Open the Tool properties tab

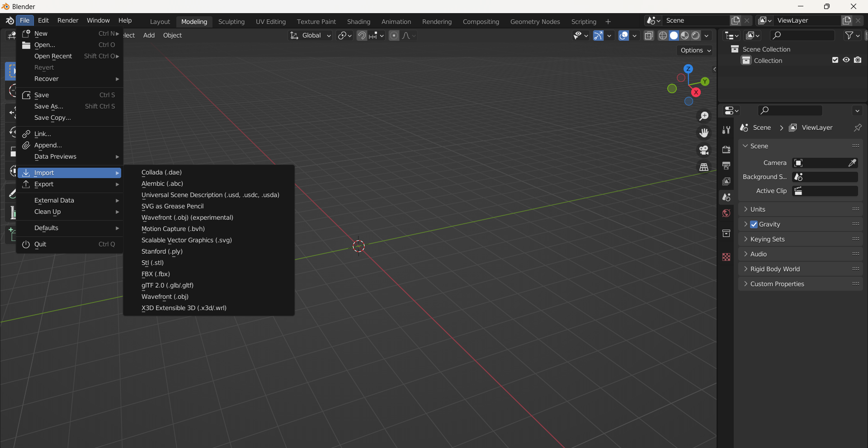click(726, 130)
